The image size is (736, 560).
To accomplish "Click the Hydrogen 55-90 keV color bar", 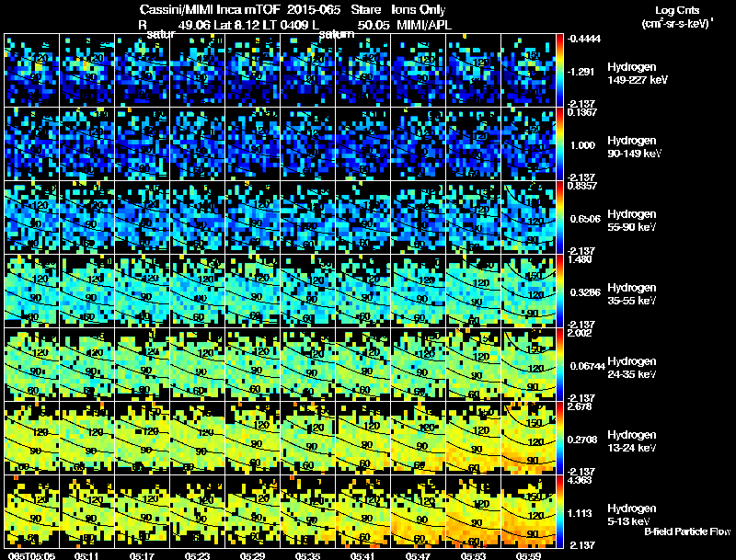I will click(x=559, y=218).
